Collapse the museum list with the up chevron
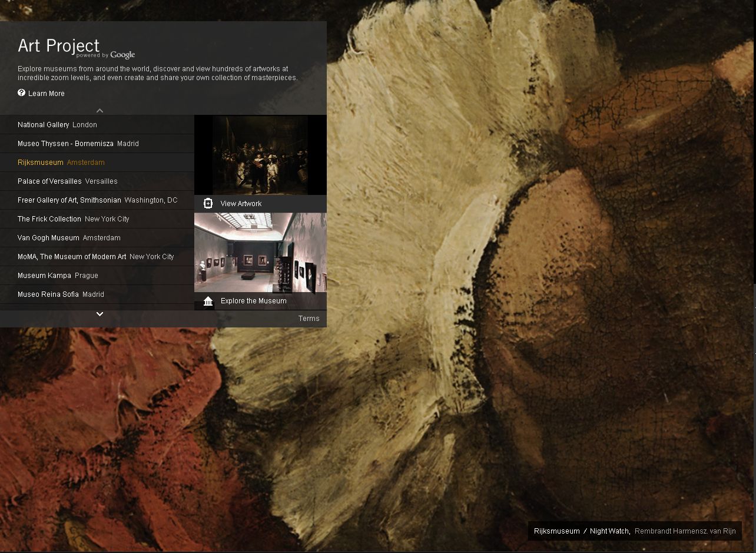Screen dimensions: 756x553 coord(100,110)
